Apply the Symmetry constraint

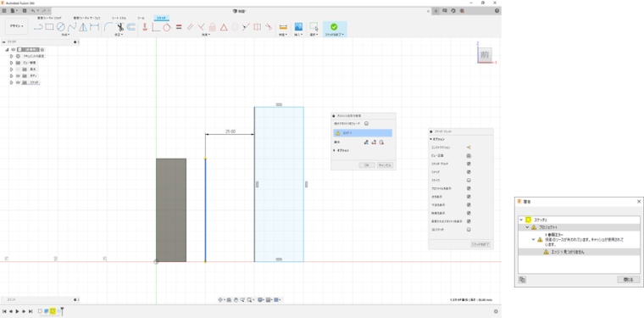(258, 27)
